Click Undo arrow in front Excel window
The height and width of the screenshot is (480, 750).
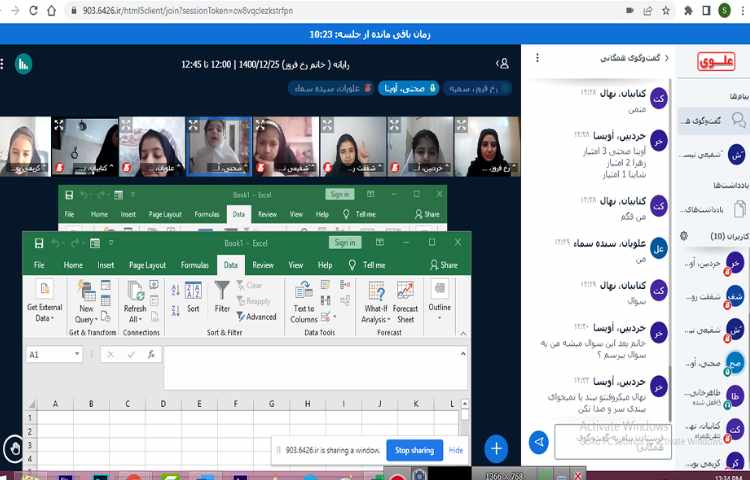click(55, 243)
